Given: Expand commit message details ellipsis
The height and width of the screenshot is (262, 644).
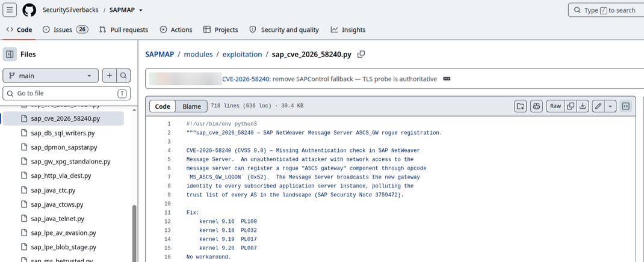Looking at the screenshot, I should (x=447, y=79).
